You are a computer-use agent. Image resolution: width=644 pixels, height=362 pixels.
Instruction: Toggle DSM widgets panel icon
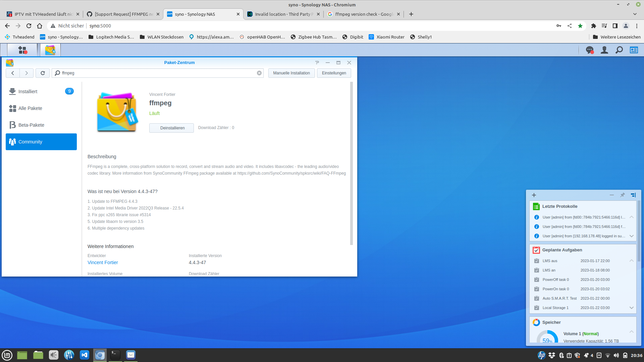634,50
